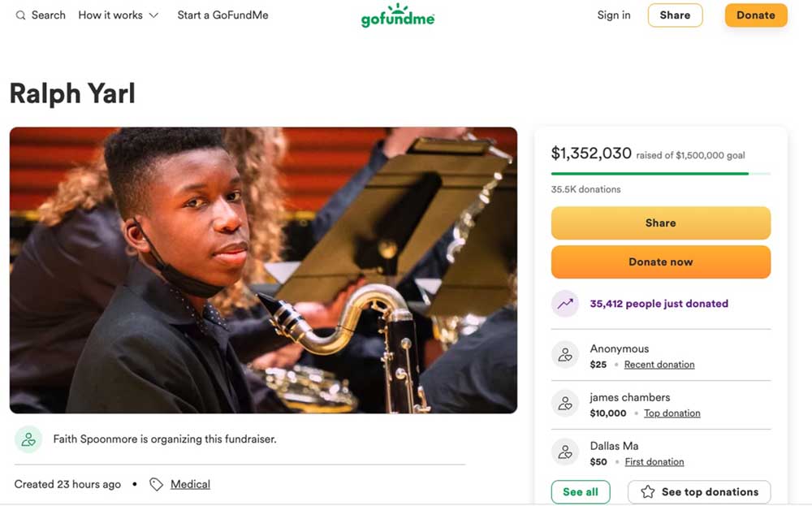
Task: Click the See all donations button
Action: coord(581,492)
